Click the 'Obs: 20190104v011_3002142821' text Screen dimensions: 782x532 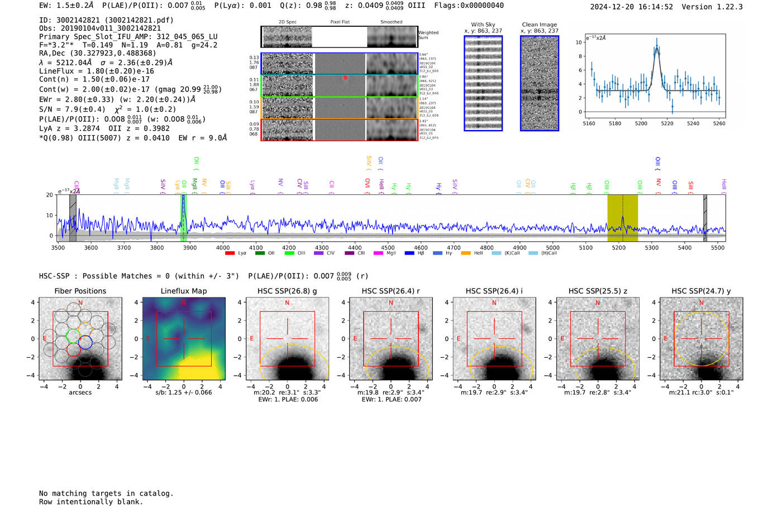coord(100,28)
